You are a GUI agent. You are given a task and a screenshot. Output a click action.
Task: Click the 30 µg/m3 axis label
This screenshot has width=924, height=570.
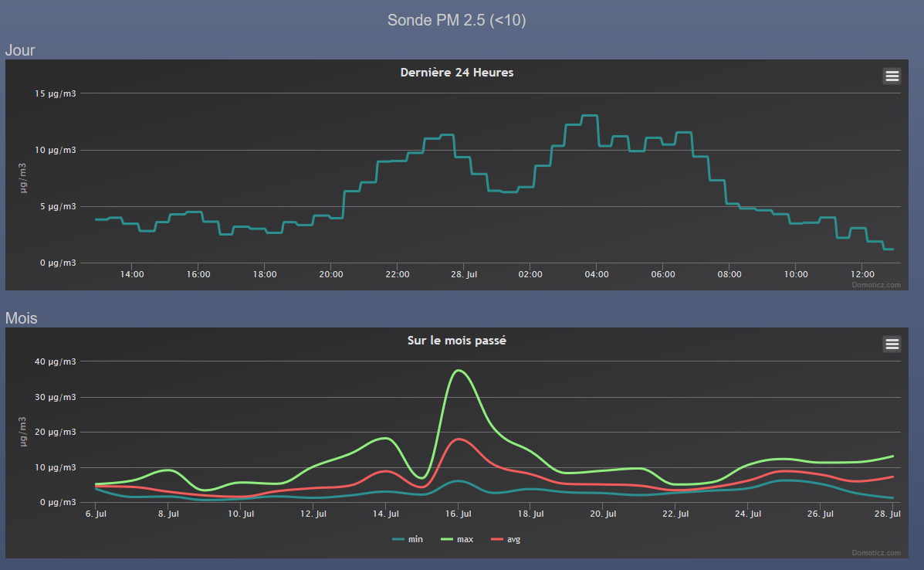click(x=56, y=397)
